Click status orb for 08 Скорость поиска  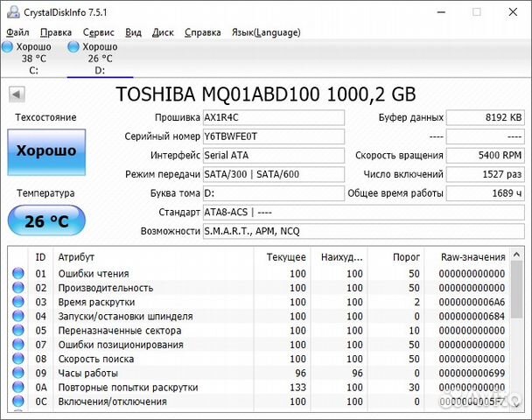click(x=18, y=359)
